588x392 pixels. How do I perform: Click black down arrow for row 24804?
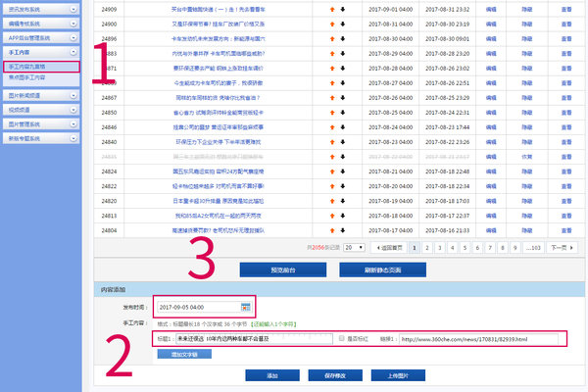tap(342, 228)
